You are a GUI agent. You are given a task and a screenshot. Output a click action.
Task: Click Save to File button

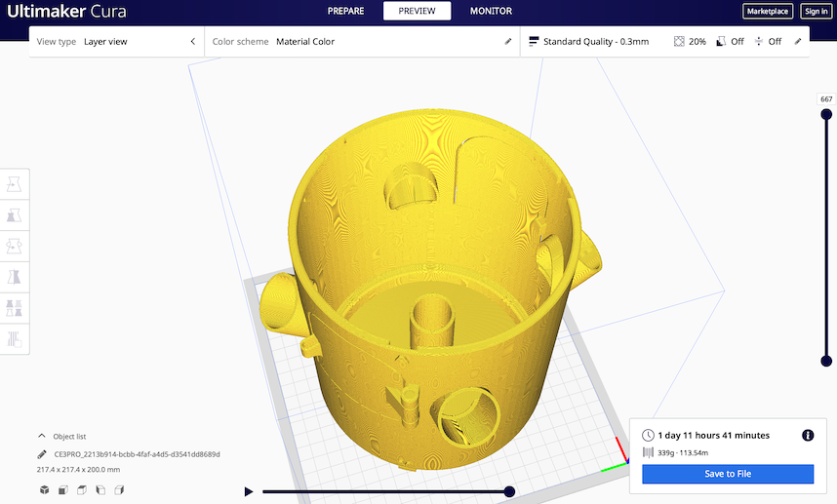[x=728, y=474]
